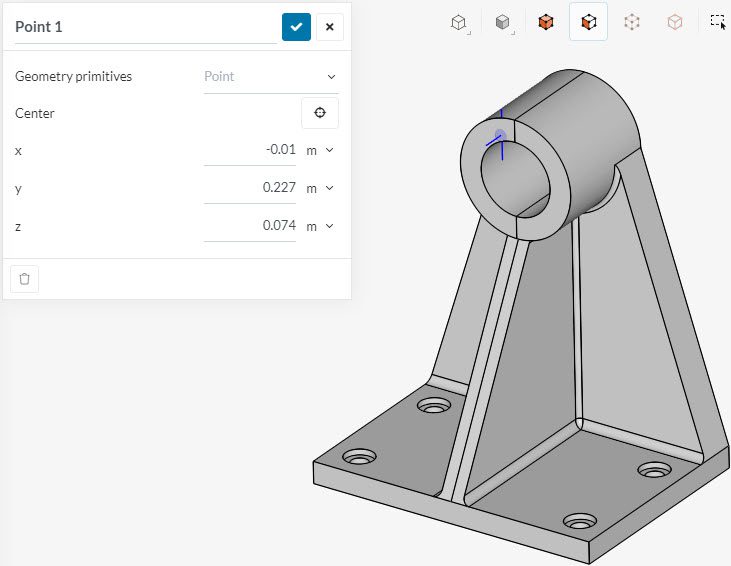This screenshot has height=566, width=731.
Task: Delete Point 1 using the trash icon
Action: point(24,279)
